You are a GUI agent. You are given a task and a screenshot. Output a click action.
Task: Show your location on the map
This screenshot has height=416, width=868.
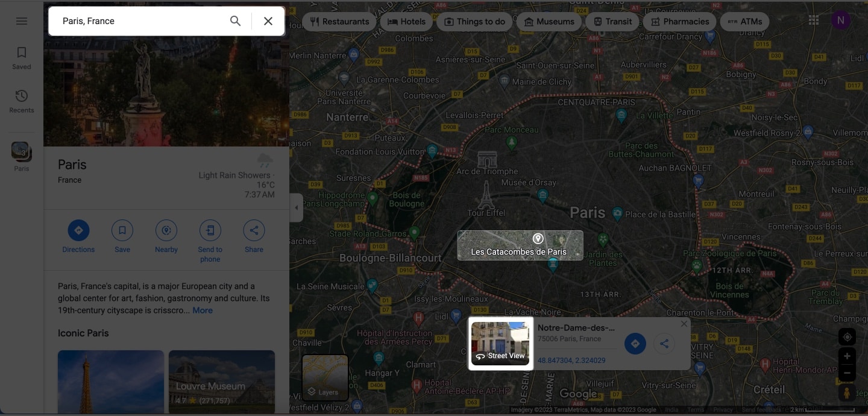point(847,337)
